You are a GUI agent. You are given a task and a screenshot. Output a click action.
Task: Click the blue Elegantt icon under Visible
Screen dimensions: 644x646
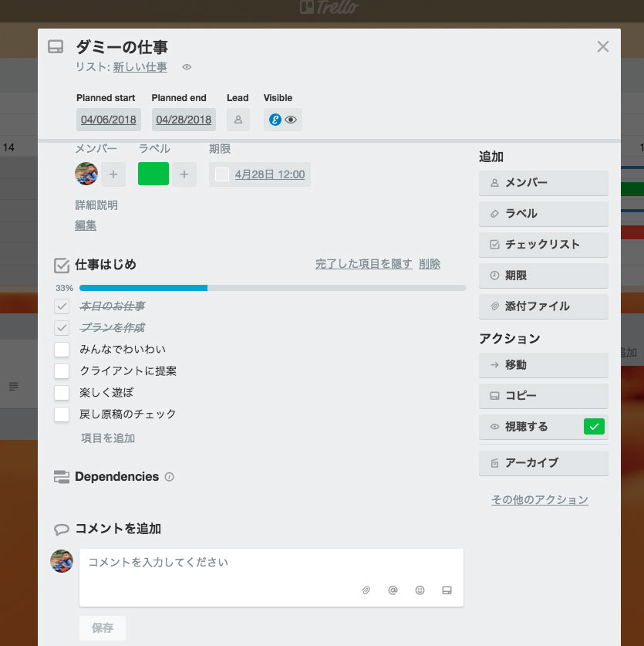click(277, 120)
